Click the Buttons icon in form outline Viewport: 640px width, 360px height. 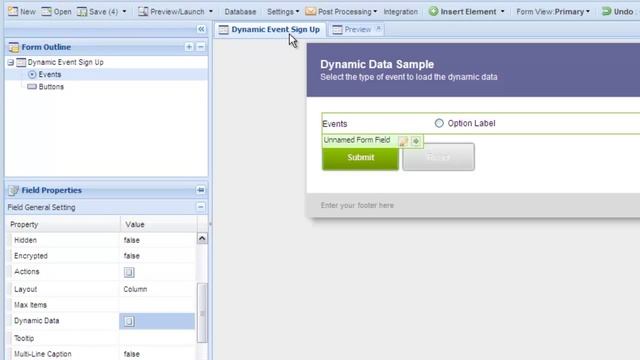32,87
